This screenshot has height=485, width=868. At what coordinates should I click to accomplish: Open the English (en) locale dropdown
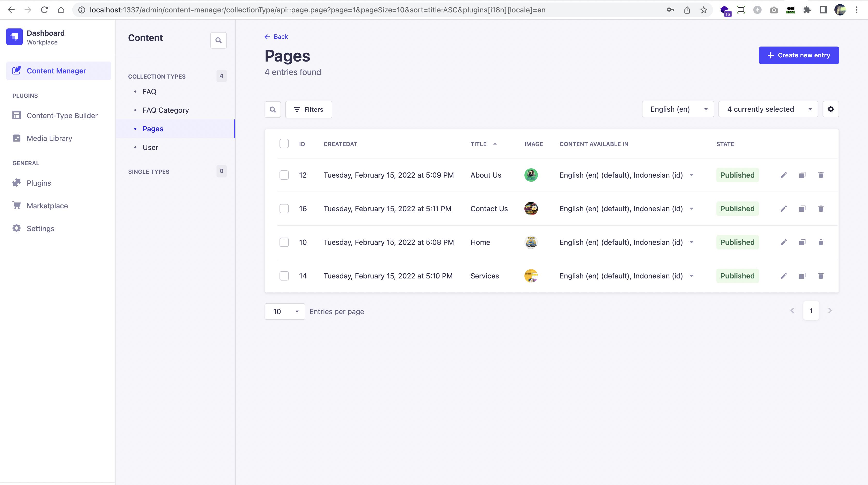(678, 109)
